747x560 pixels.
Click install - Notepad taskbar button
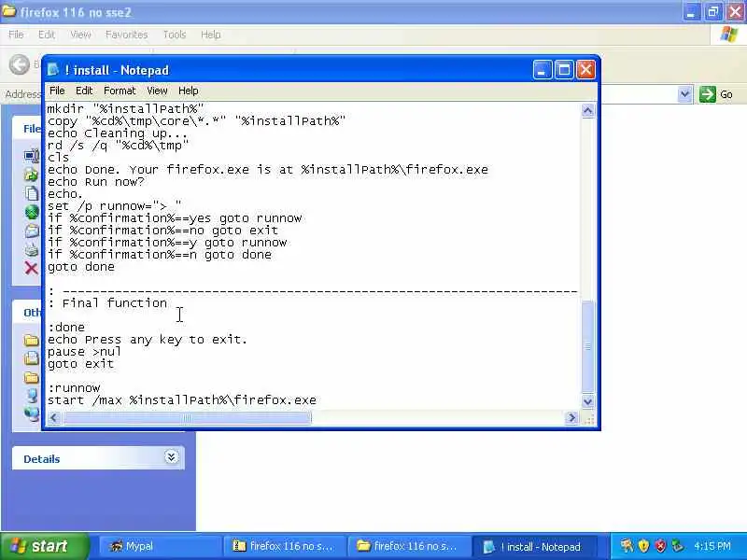533,546
